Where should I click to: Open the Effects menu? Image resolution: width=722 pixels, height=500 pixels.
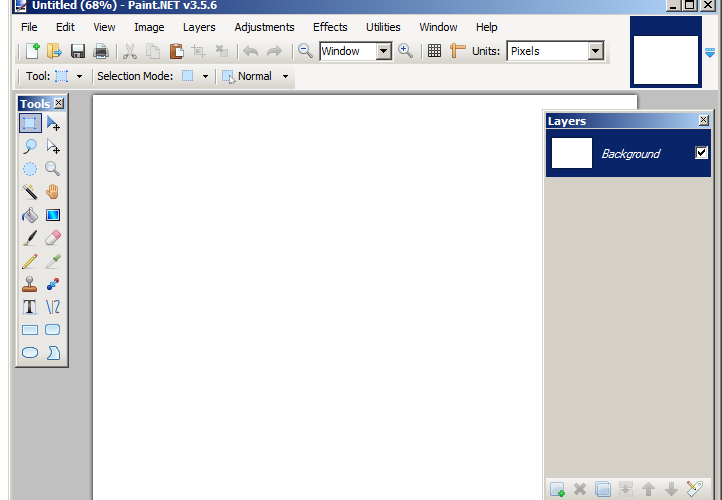click(330, 27)
